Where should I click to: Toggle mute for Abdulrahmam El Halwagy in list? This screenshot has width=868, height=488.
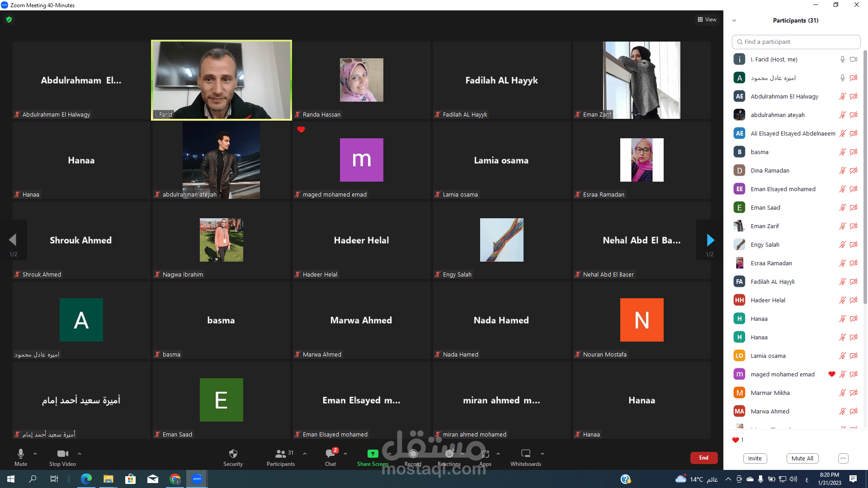[842, 96]
